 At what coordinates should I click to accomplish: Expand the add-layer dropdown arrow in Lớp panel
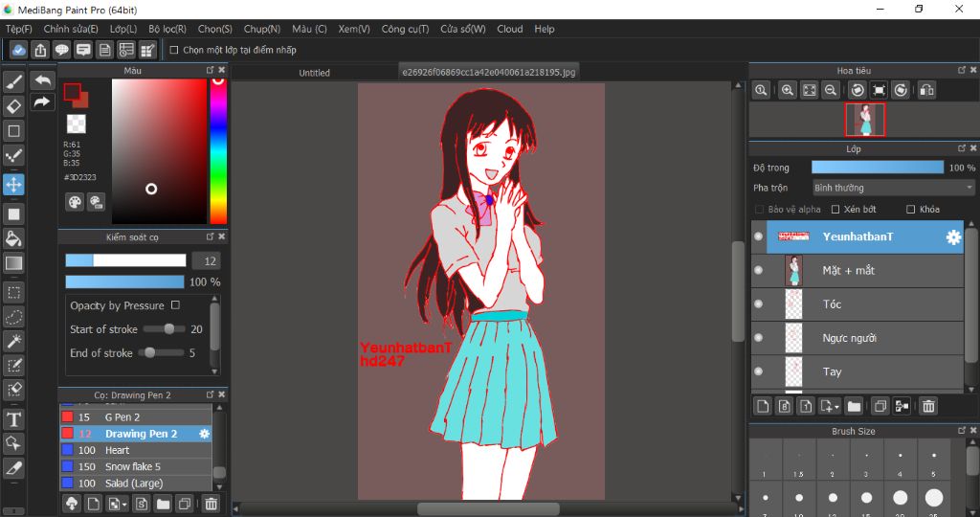pyautogui.click(x=836, y=407)
